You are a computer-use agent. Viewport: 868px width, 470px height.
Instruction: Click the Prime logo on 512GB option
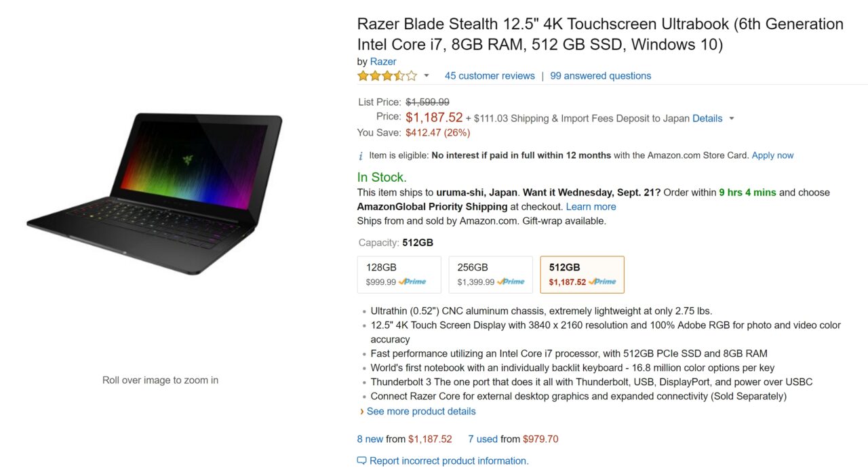click(602, 281)
